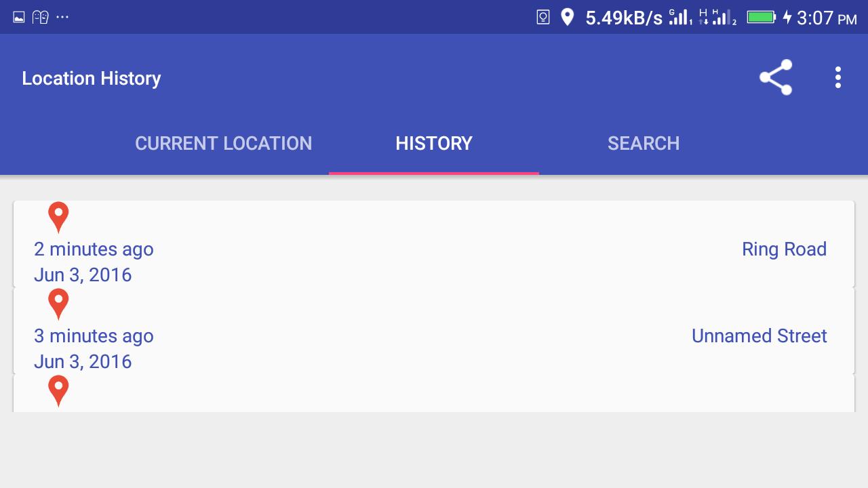Tap the share icon in the app bar

click(776, 77)
